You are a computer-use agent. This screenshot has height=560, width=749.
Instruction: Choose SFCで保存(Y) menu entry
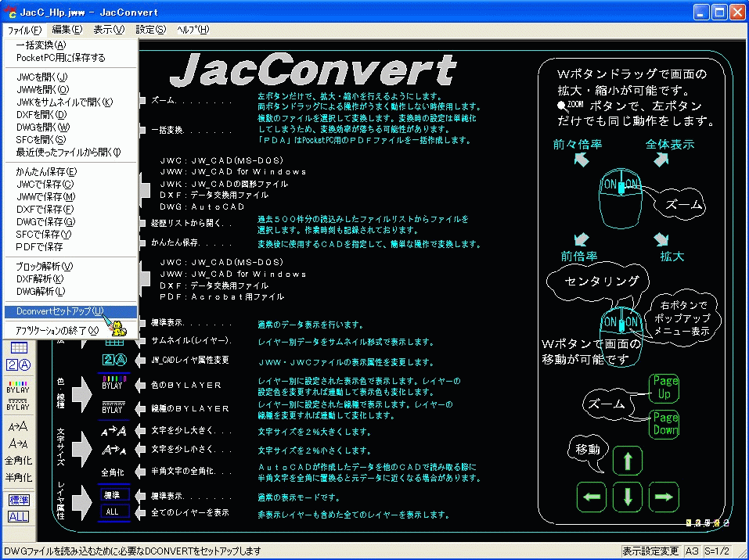click(70, 235)
